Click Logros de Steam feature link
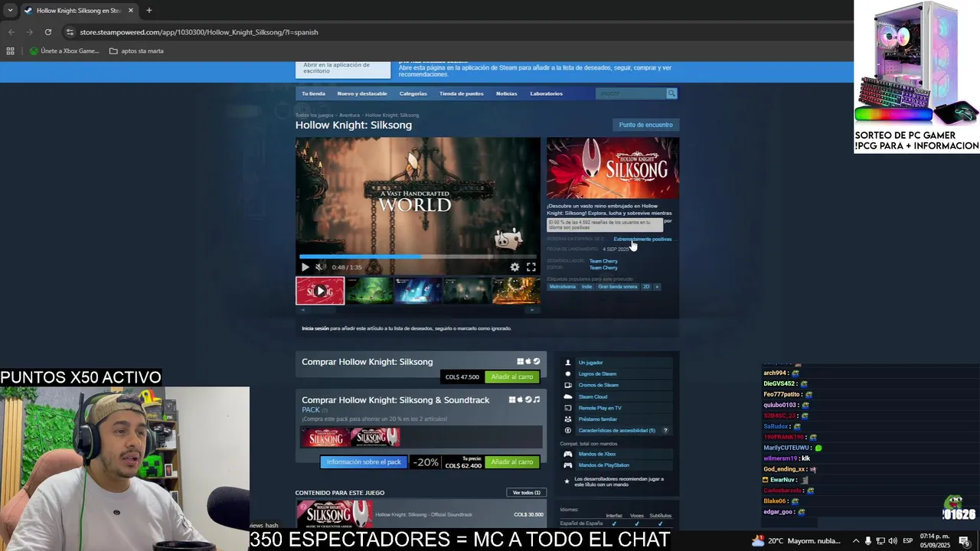This screenshot has height=551, width=980. click(597, 374)
